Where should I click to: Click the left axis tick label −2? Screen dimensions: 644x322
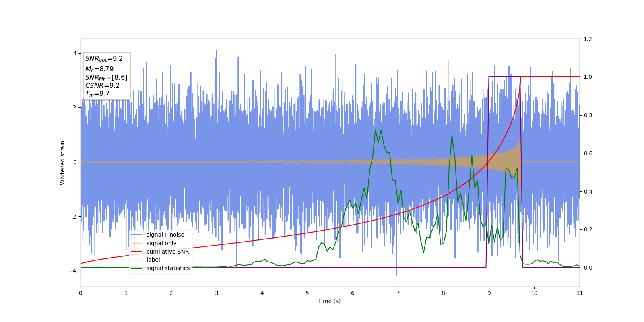point(72,217)
